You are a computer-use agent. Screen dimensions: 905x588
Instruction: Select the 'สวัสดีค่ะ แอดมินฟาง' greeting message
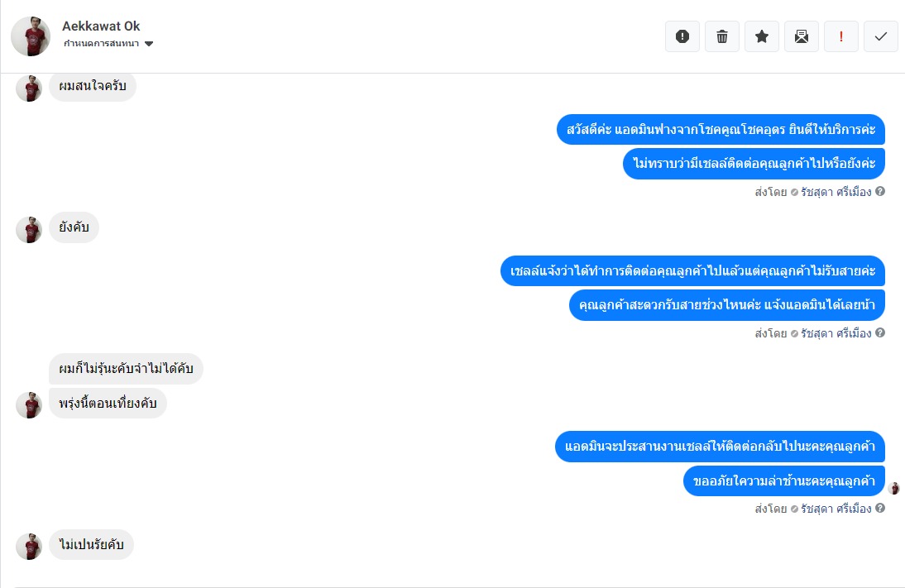pos(721,130)
